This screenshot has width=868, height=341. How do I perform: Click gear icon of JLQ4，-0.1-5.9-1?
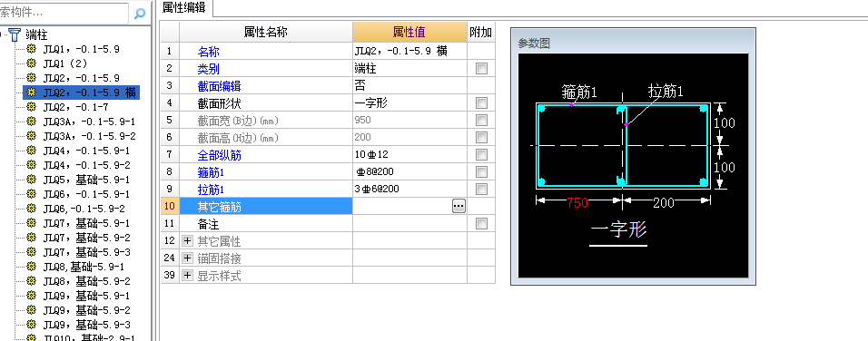[x=32, y=151]
